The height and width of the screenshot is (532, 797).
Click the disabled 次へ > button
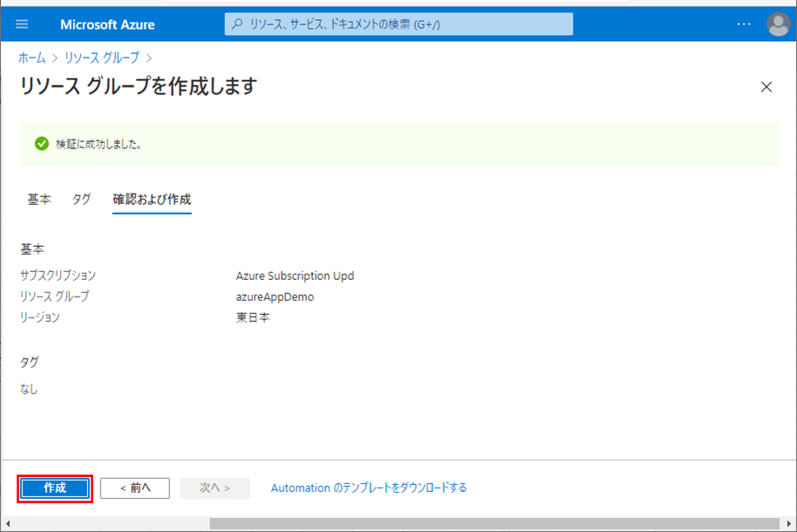point(215,488)
